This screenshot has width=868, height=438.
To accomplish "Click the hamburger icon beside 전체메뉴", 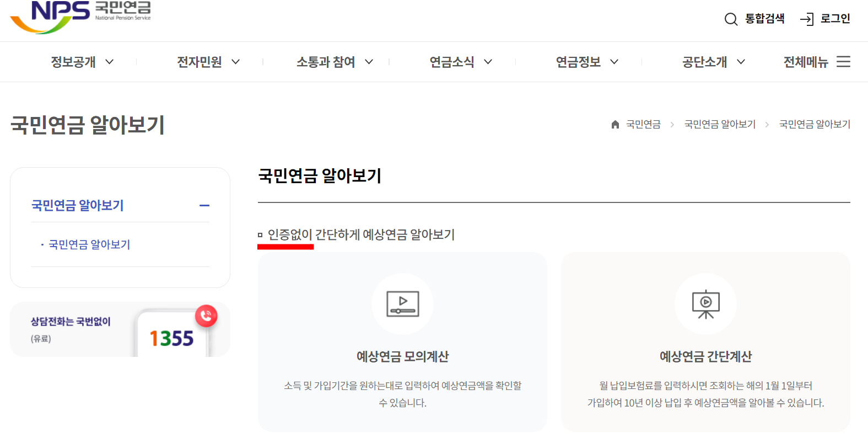I will click(843, 61).
